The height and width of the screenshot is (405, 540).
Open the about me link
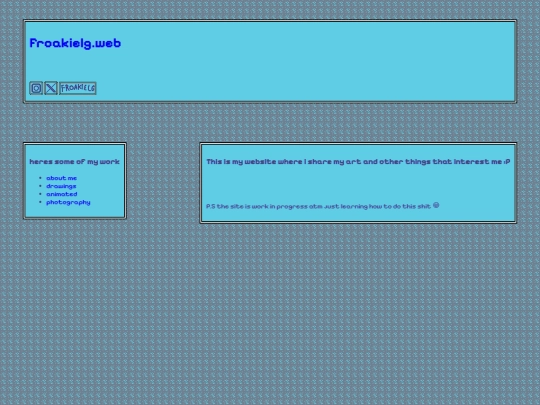click(x=62, y=178)
